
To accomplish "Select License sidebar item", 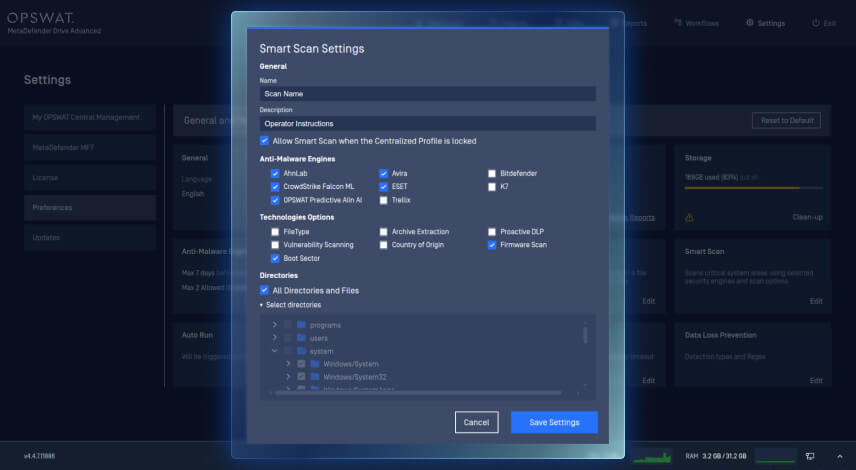I will click(90, 177).
